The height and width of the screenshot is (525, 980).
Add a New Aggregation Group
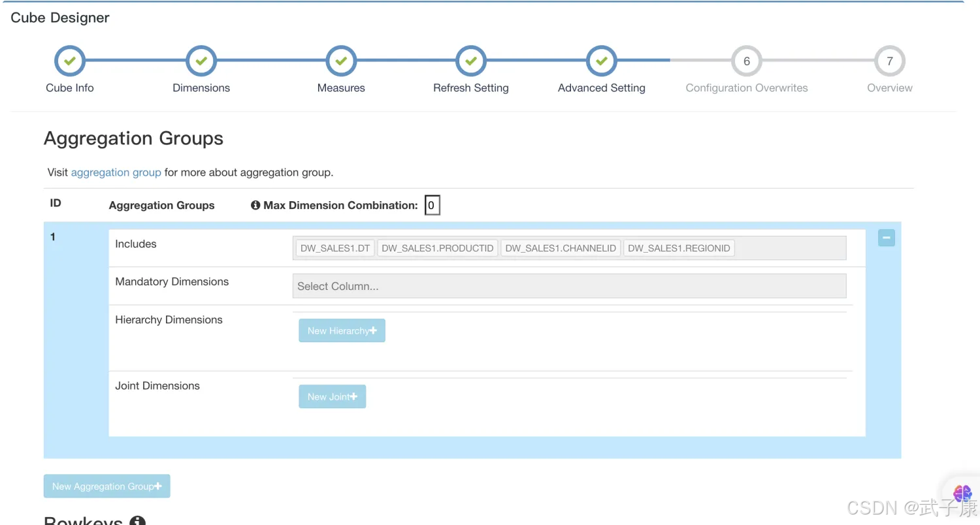(x=106, y=486)
